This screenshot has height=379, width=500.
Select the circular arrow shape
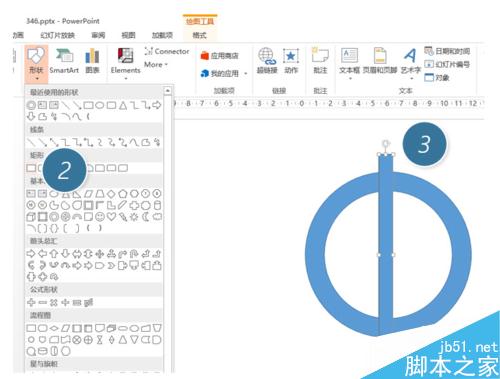click(x=54, y=277)
